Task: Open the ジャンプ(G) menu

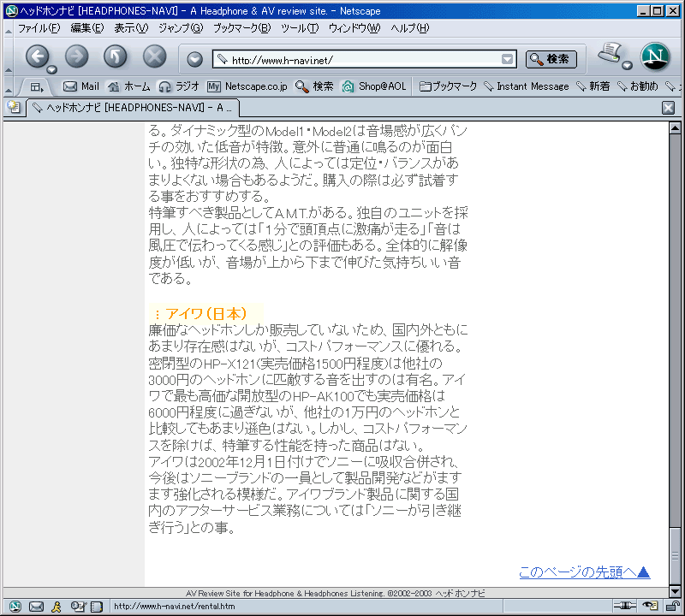Action: [x=181, y=28]
